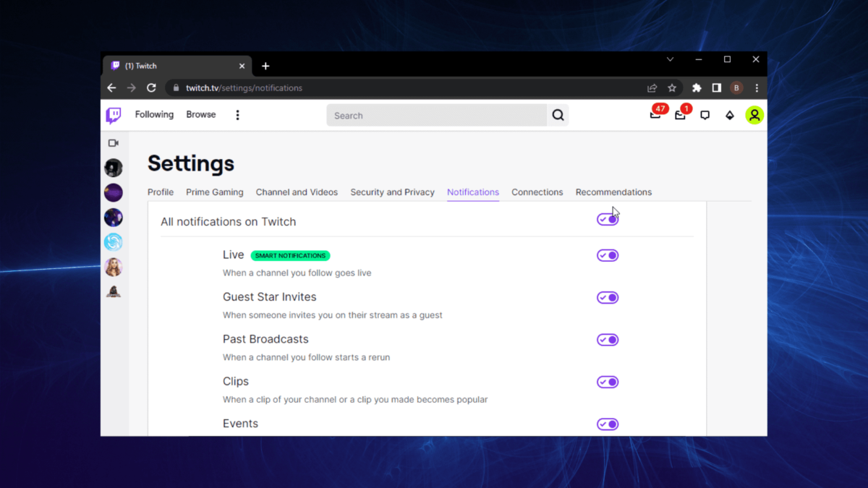This screenshot has width=868, height=488.
Task: Switch to the Profile settings tab
Action: pyautogui.click(x=161, y=192)
